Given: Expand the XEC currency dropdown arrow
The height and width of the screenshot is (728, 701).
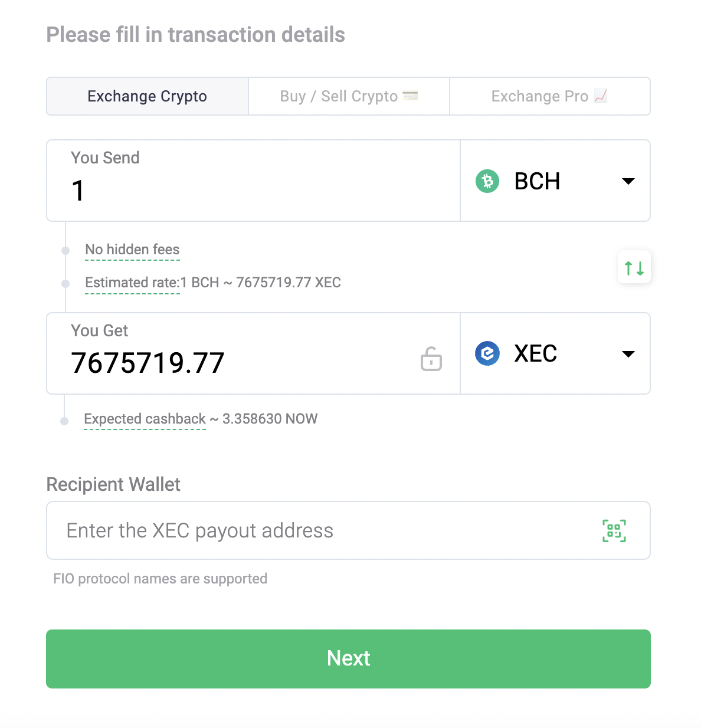Looking at the screenshot, I should pos(628,354).
